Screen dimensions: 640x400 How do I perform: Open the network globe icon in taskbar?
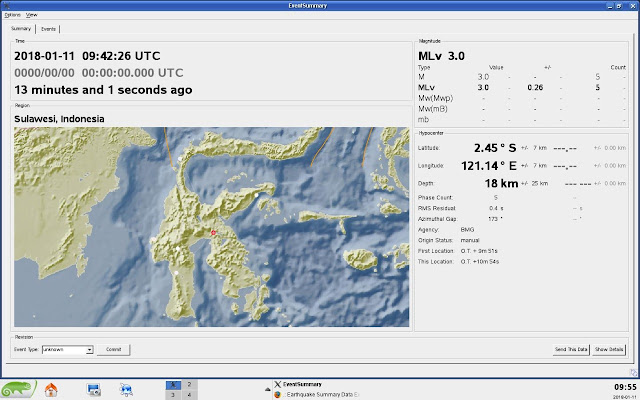[x=126, y=390]
